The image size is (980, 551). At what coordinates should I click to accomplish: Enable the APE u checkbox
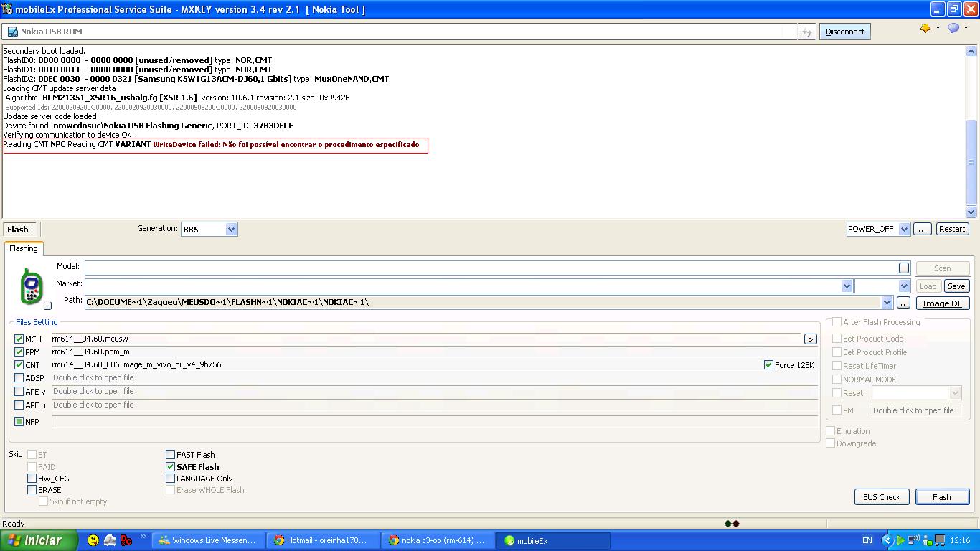[19, 405]
